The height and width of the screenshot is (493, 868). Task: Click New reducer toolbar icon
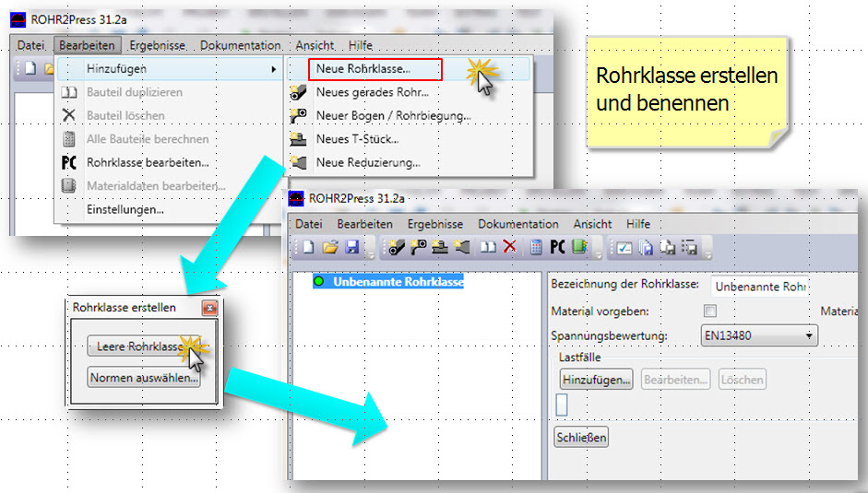(x=462, y=247)
